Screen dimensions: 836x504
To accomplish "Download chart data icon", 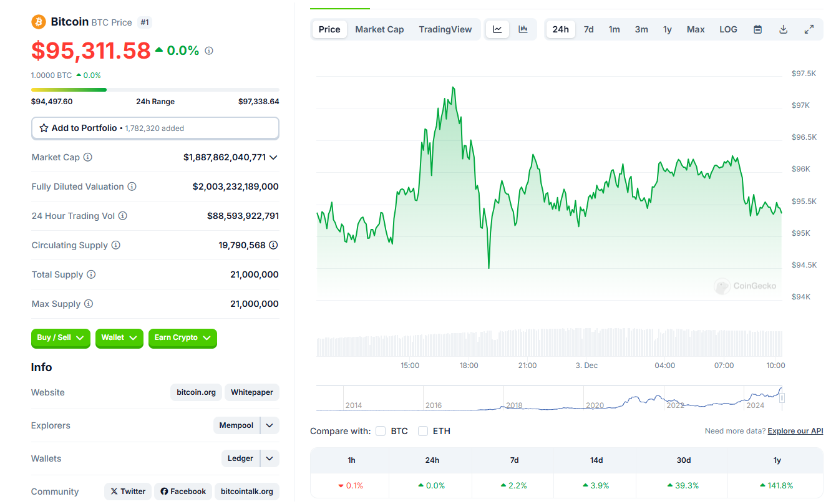I will (784, 29).
